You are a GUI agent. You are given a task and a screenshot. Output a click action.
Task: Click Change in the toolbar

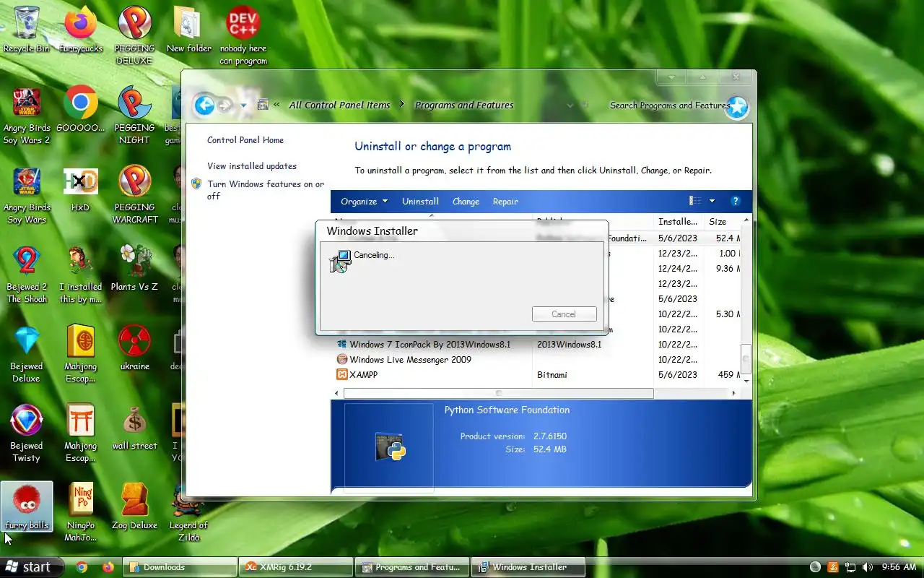[x=466, y=202]
